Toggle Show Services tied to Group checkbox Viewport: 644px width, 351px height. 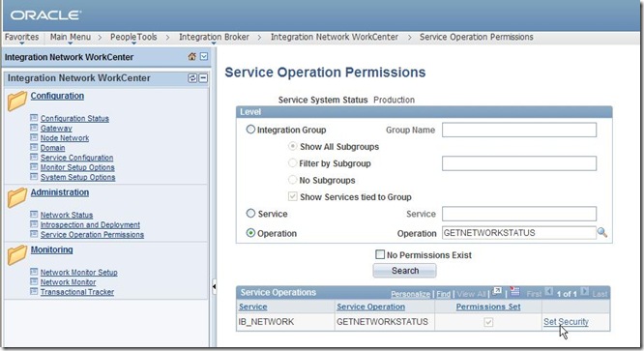(x=292, y=196)
